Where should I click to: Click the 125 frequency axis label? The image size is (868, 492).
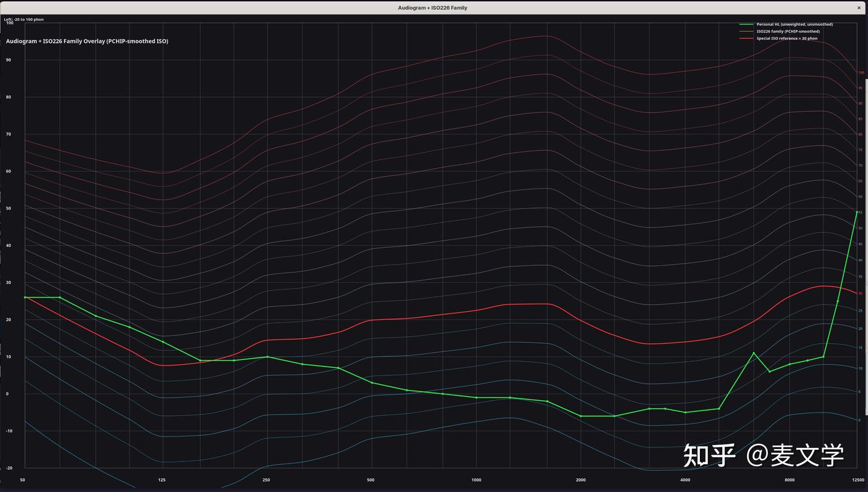[x=162, y=480]
